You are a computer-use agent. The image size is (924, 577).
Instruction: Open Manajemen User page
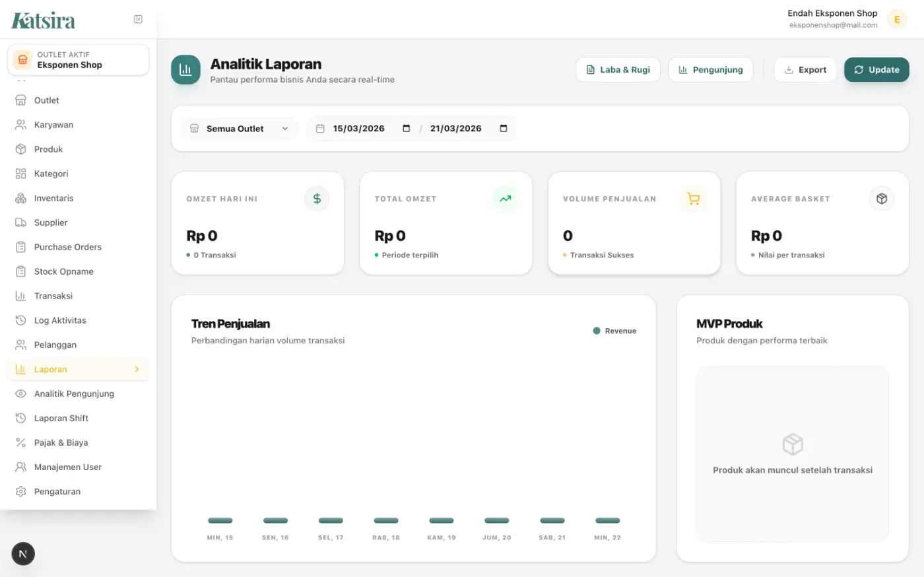(x=78, y=467)
